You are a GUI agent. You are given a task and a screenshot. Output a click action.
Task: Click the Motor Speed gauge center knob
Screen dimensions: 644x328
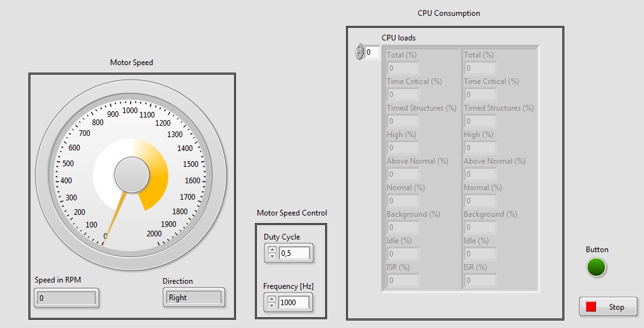coord(132,174)
